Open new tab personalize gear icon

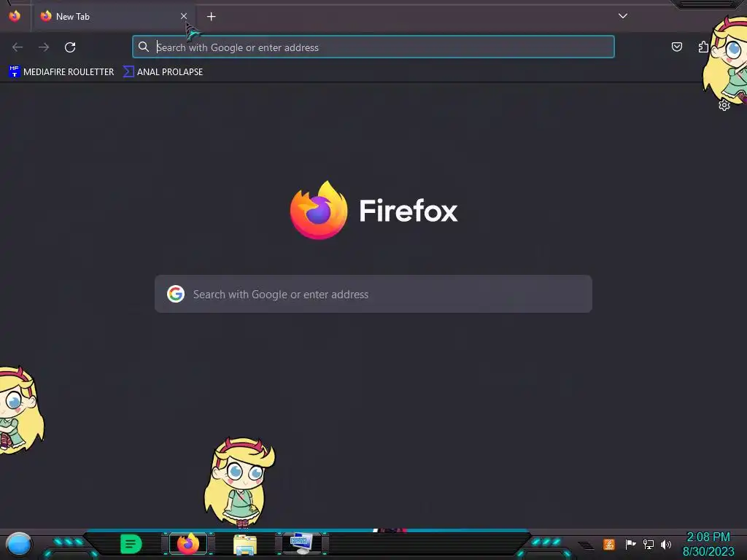click(x=724, y=105)
